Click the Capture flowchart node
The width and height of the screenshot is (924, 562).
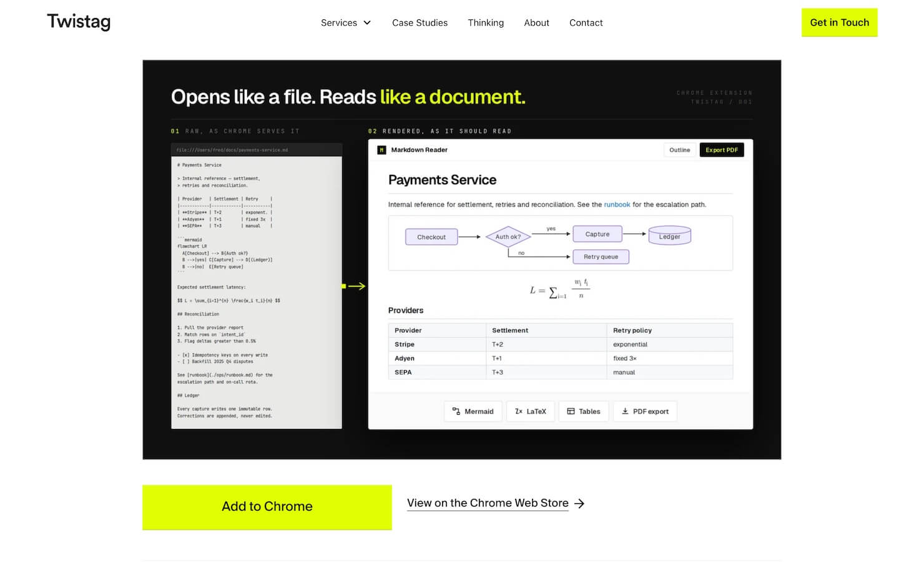coord(597,234)
